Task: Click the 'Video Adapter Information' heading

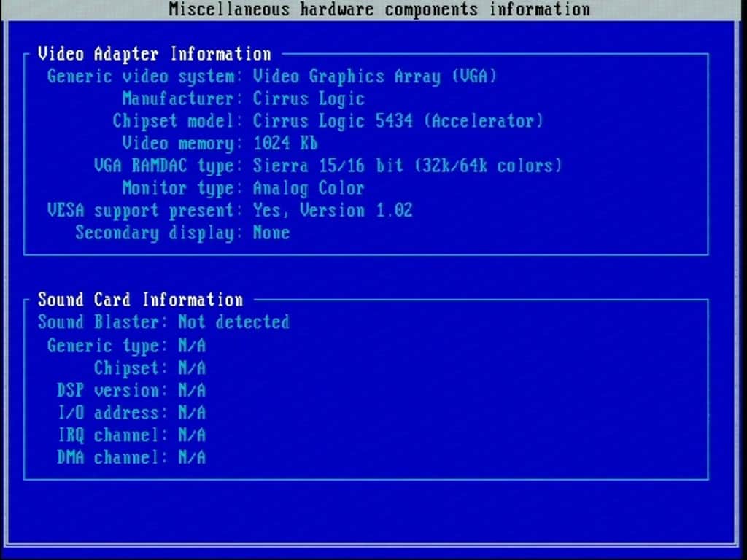Action: pyautogui.click(x=155, y=54)
